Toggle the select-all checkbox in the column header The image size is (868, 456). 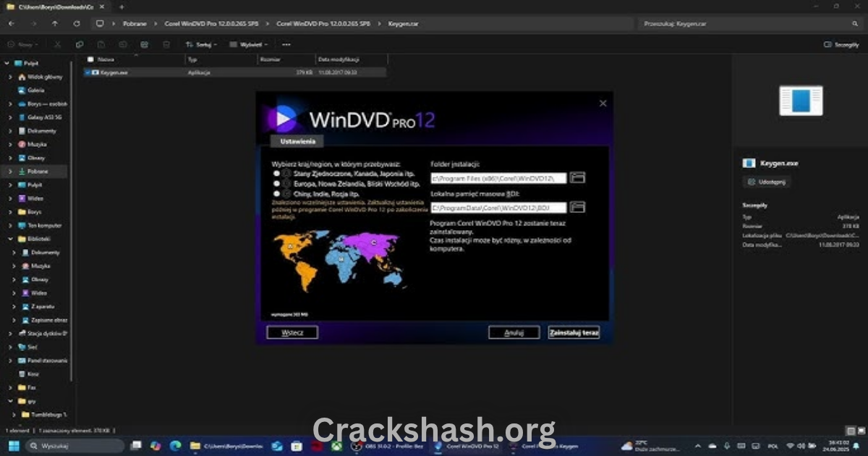click(90, 59)
